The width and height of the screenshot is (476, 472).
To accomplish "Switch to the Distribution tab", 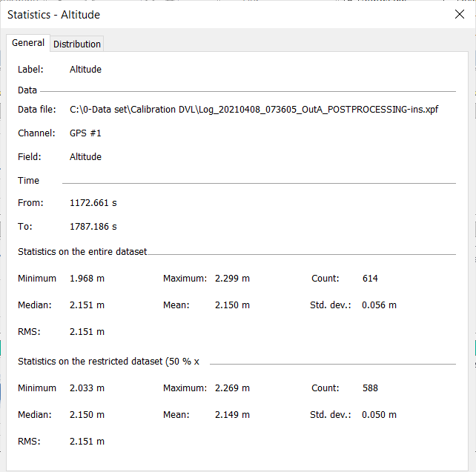I will [77, 44].
